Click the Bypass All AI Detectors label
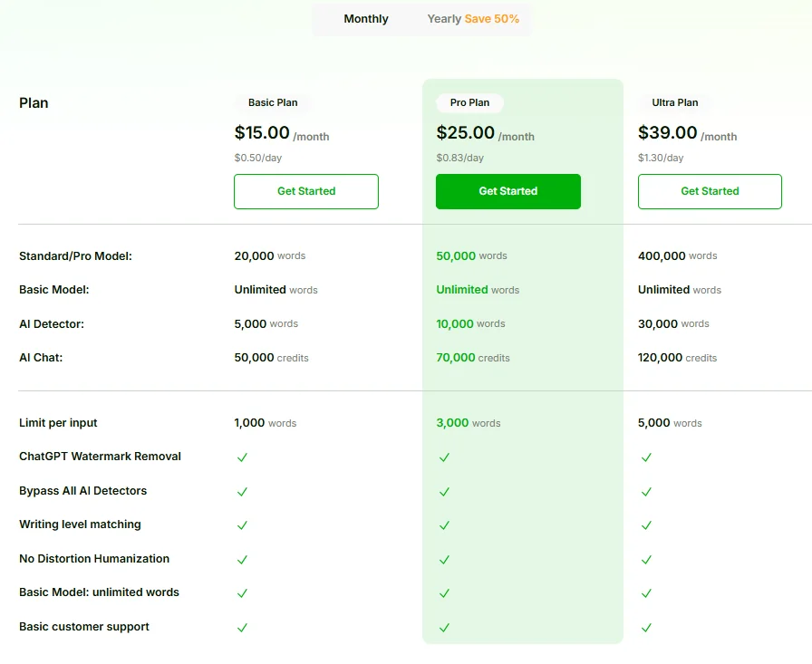Screen dimensions: 812x664 pos(82,491)
